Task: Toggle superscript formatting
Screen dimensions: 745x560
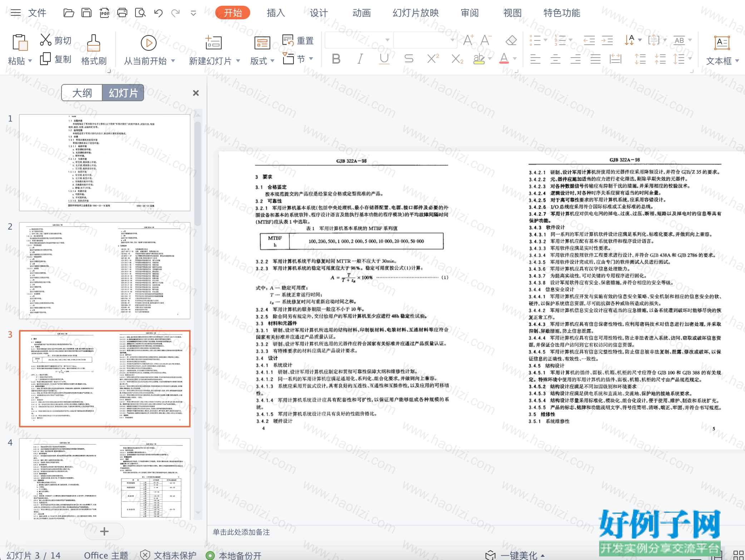Action: (433, 59)
